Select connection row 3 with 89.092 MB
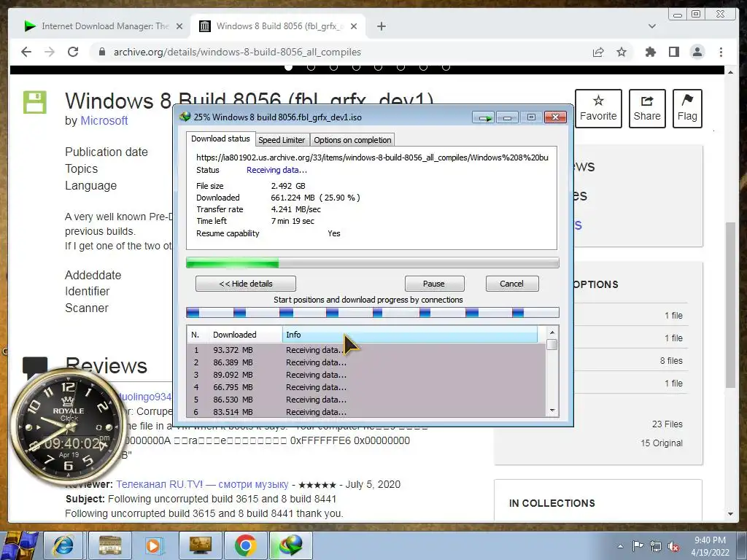The width and height of the screenshot is (747, 560). click(366, 375)
